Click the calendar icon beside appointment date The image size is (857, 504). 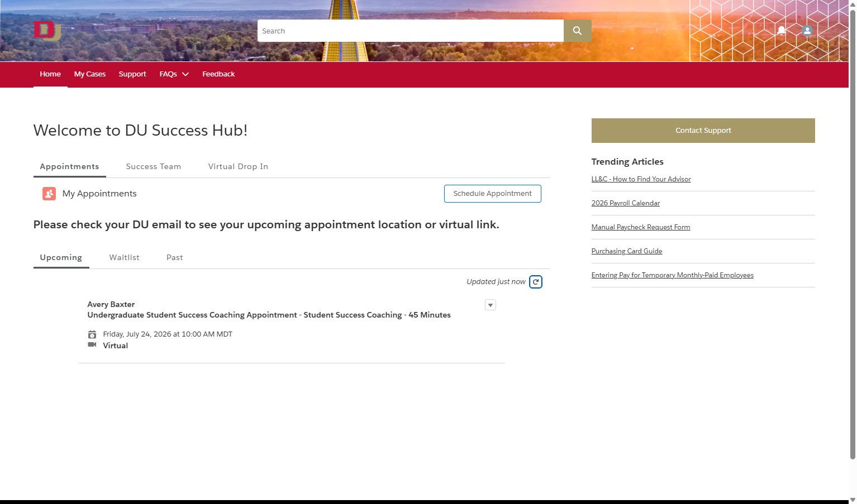click(x=92, y=334)
